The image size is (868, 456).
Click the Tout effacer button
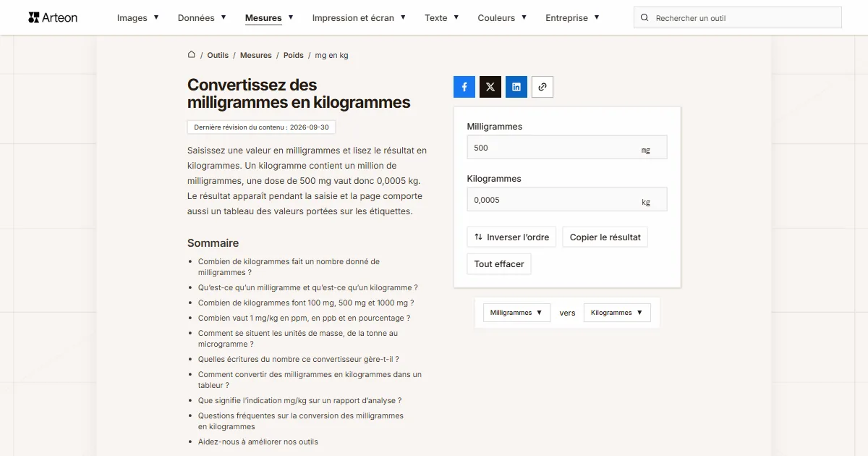[x=499, y=264]
